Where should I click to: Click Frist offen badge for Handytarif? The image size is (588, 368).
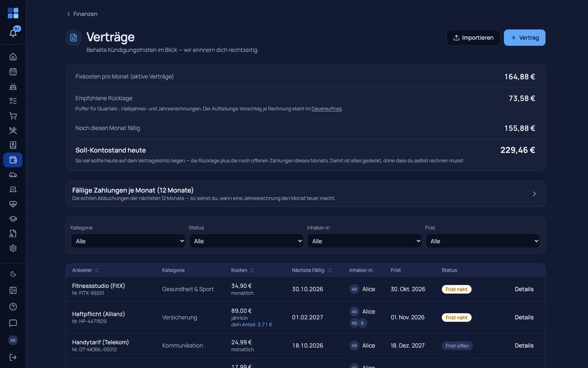(x=457, y=346)
